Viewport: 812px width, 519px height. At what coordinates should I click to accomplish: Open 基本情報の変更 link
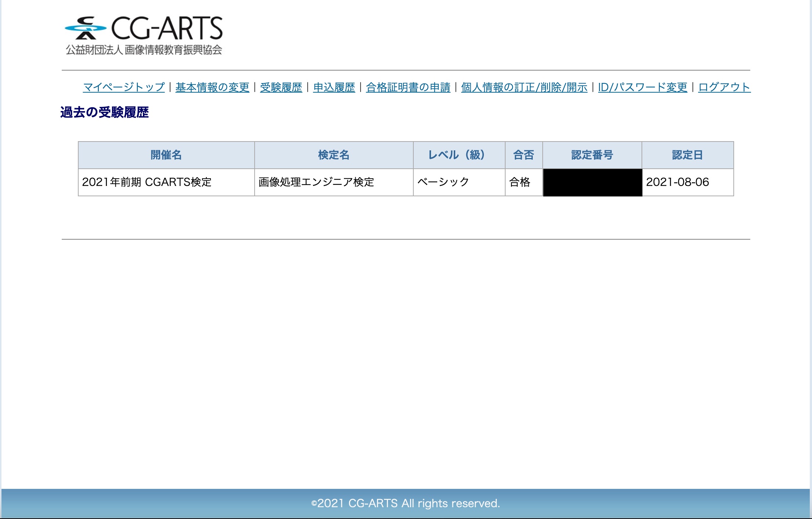[x=212, y=87]
